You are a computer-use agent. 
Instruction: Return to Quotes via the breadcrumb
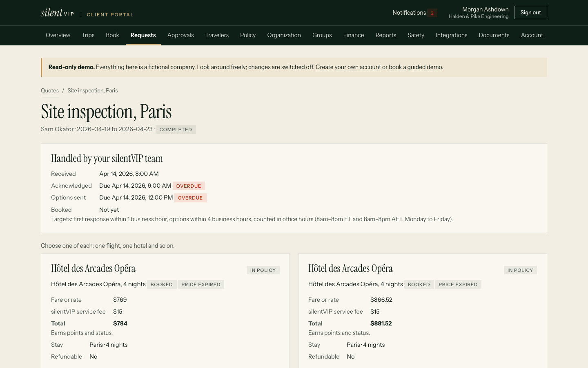(x=50, y=90)
